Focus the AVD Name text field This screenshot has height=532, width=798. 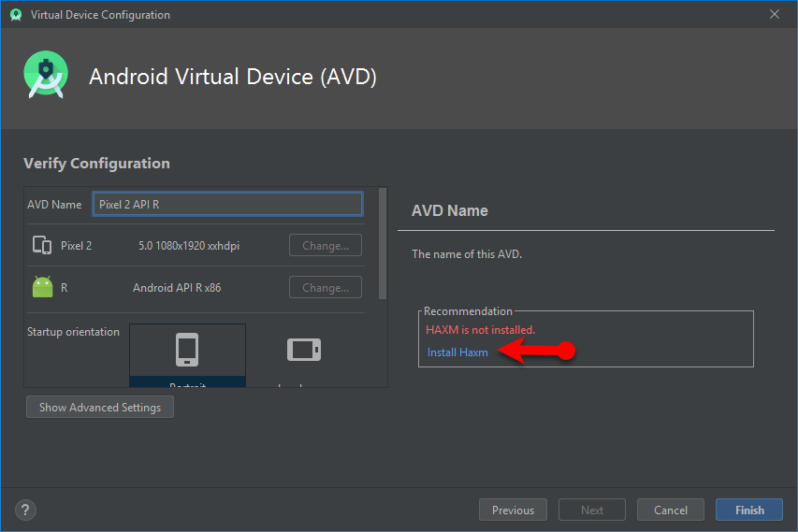227,205
